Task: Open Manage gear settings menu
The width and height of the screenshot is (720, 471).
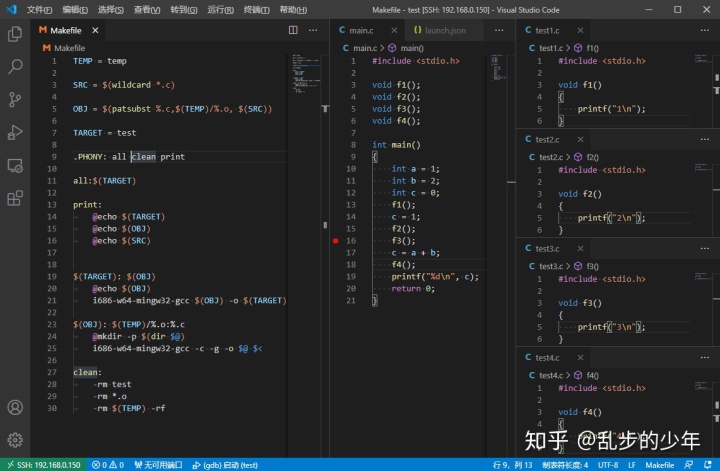Action: [15, 440]
